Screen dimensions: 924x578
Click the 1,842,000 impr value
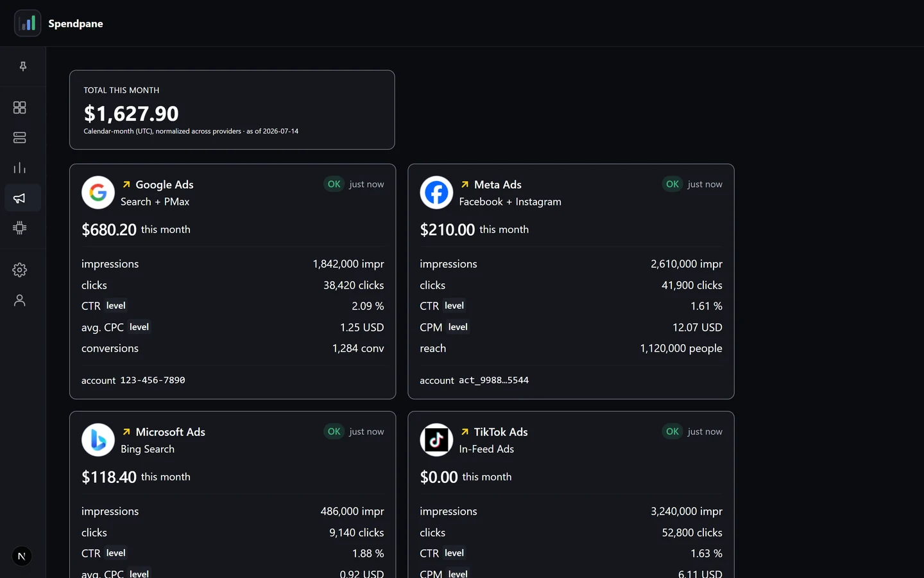[x=348, y=264]
